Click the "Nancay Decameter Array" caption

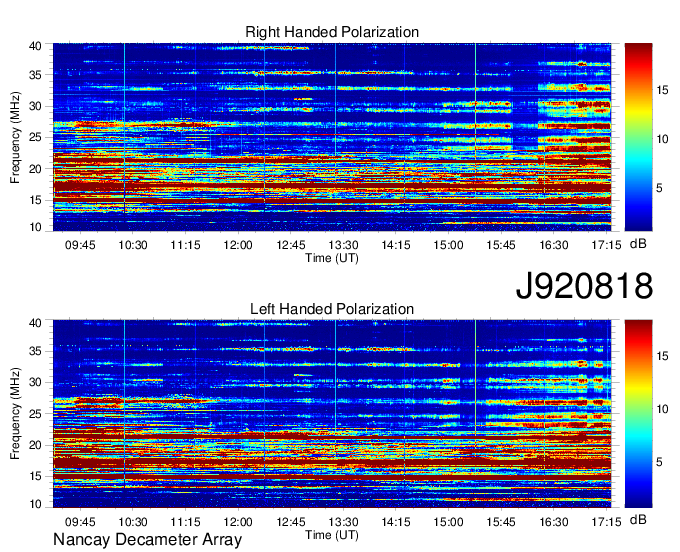pos(147,540)
